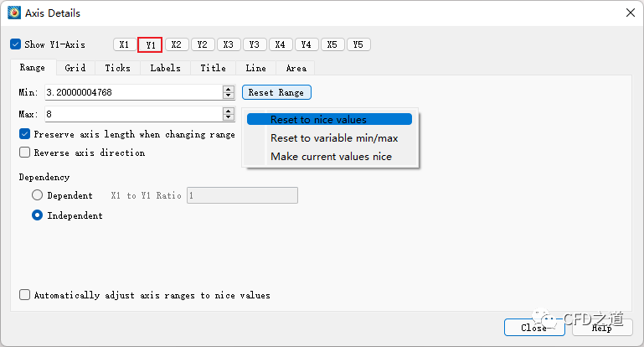Decrease Min value with down arrow
The width and height of the screenshot is (644, 347).
pyautogui.click(x=229, y=96)
